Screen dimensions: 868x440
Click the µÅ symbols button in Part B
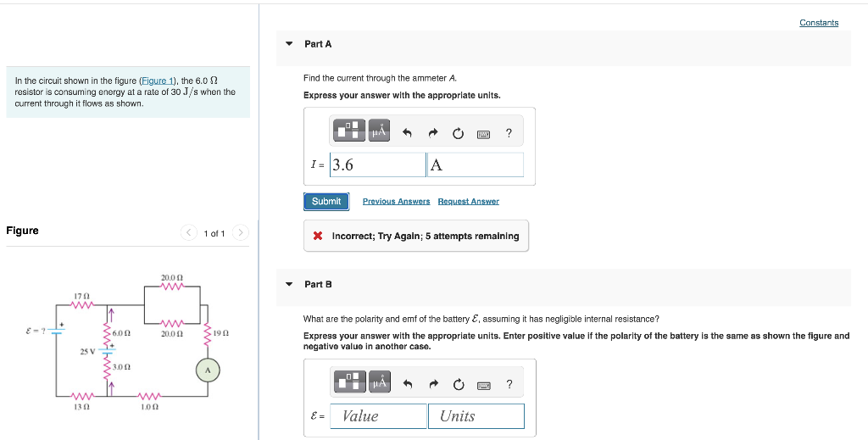pos(377,384)
